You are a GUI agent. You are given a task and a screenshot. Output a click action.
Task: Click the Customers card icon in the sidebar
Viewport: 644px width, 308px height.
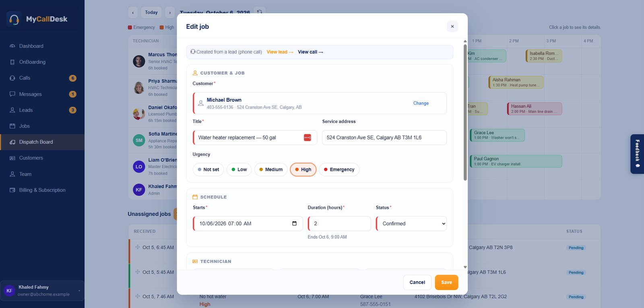pyautogui.click(x=12, y=158)
